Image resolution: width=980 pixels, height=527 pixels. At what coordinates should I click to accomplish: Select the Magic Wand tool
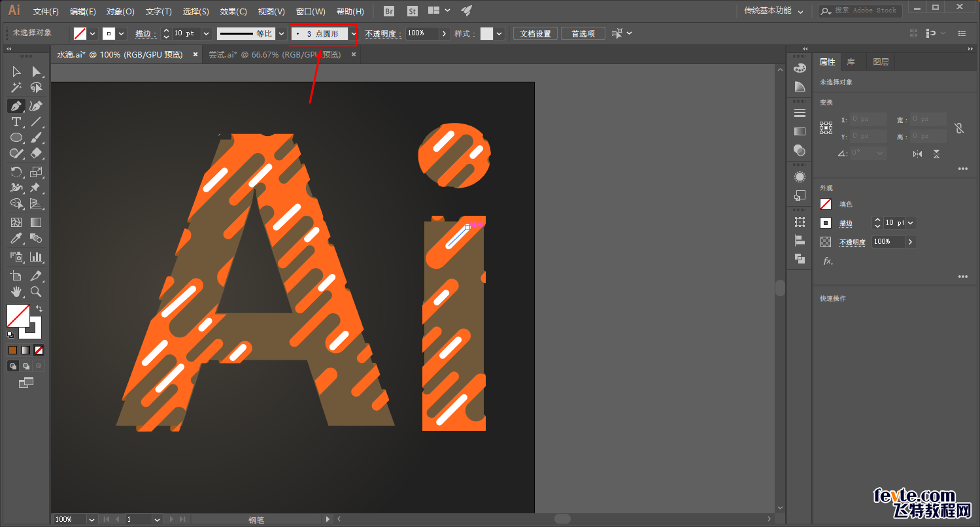pyautogui.click(x=16, y=88)
